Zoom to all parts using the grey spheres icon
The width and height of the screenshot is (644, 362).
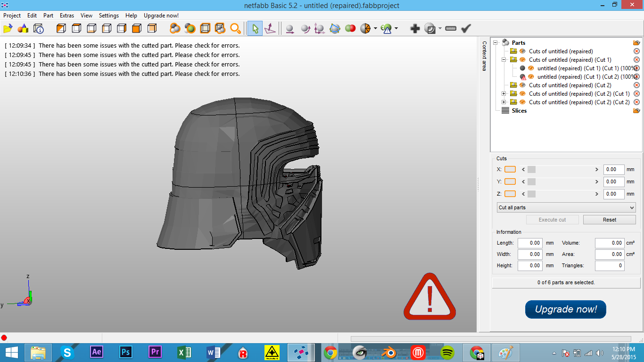(175, 29)
